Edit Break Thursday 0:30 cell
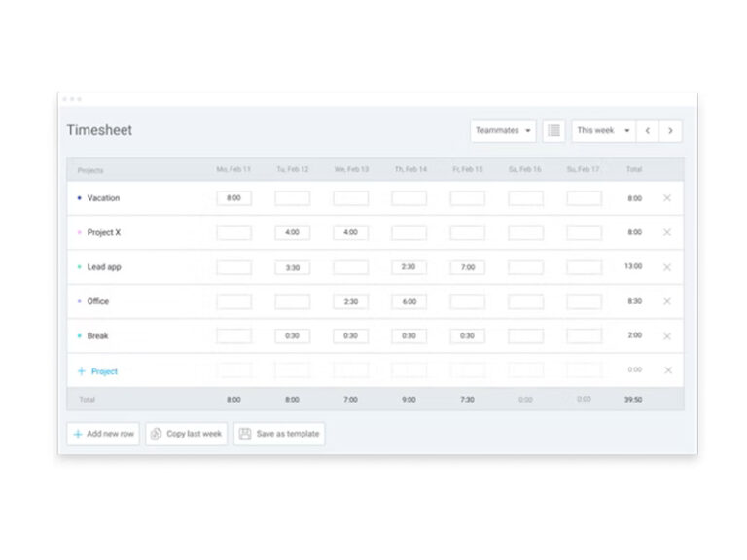The width and height of the screenshot is (747, 560). click(409, 336)
